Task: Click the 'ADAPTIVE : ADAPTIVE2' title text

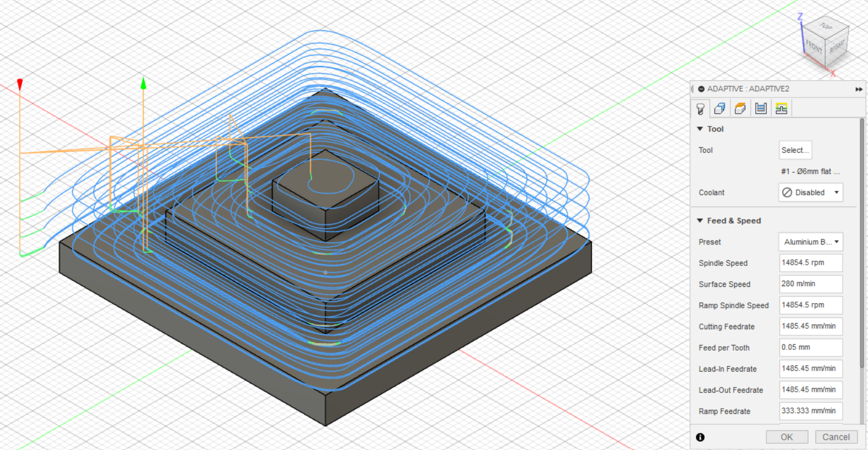Action: (x=748, y=89)
